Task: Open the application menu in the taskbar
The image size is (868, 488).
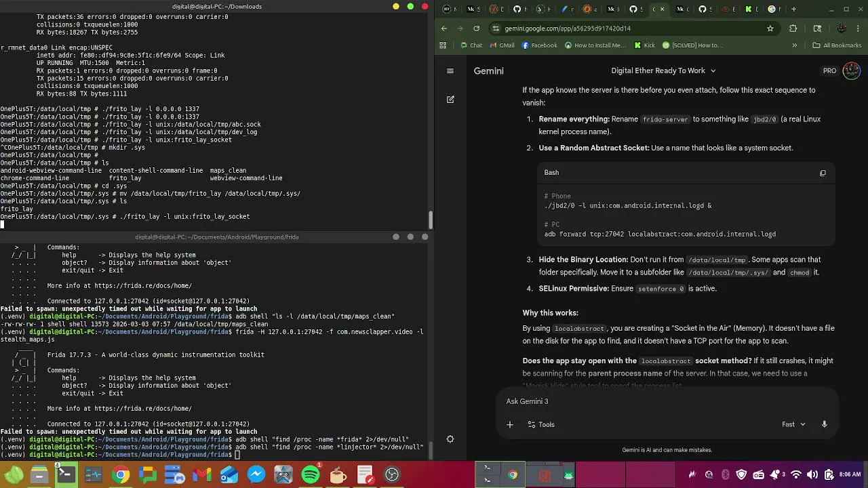Action: point(14,474)
